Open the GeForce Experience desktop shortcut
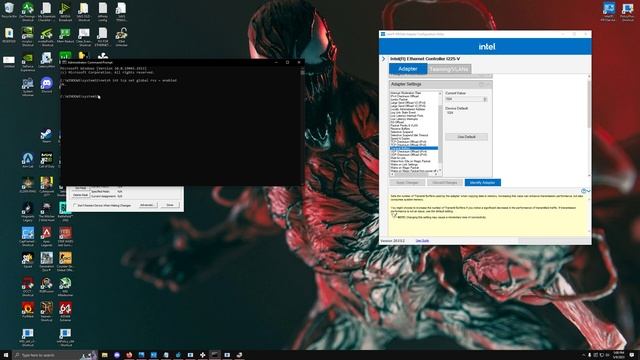640x360 pixels. [28, 63]
